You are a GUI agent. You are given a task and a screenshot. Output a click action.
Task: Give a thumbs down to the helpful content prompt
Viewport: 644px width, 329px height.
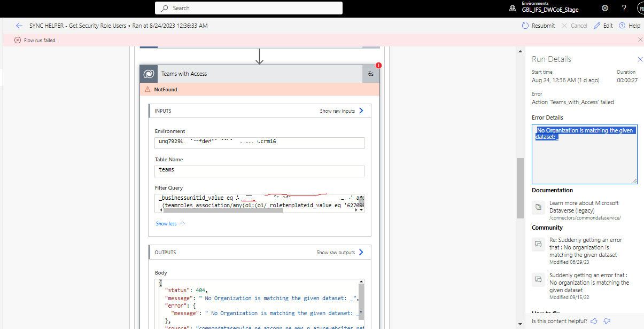tap(607, 320)
